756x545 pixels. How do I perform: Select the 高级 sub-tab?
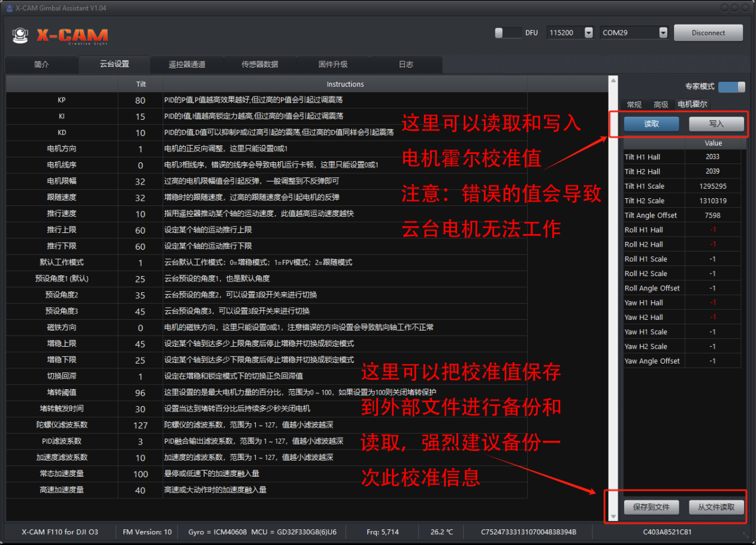pyautogui.click(x=661, y=105)
